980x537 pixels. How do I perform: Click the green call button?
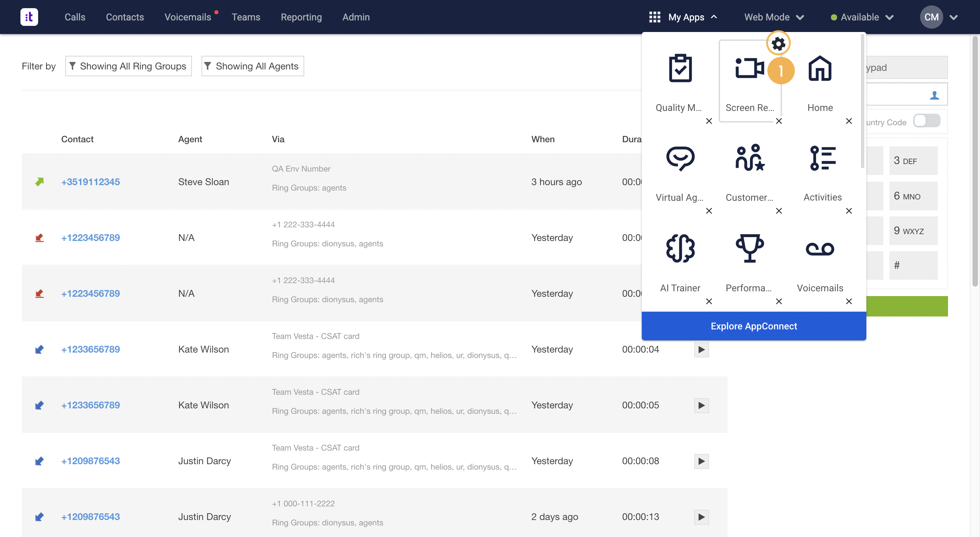(x=906, y=306)
